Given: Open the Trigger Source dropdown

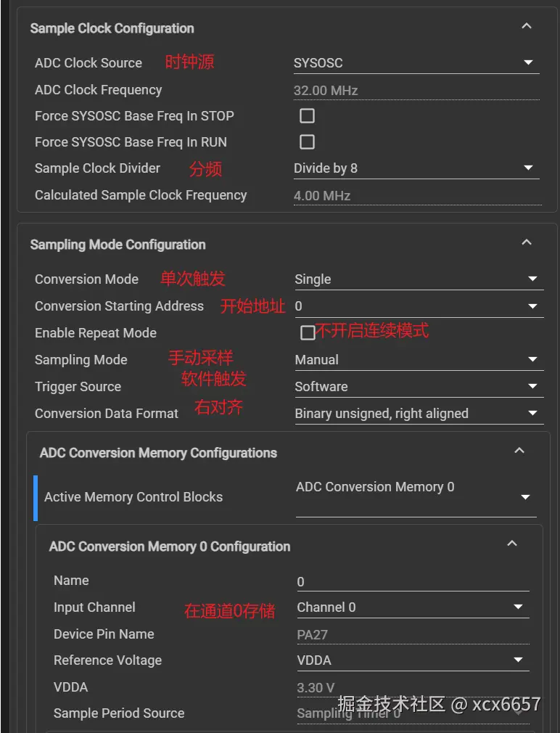Looking at the screenshot, I should point(418,387).
